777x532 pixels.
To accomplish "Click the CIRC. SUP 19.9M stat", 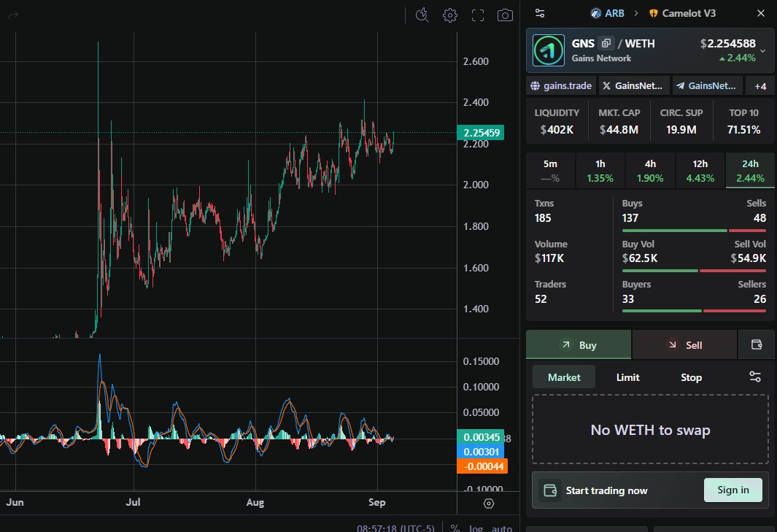I will 681,121.
